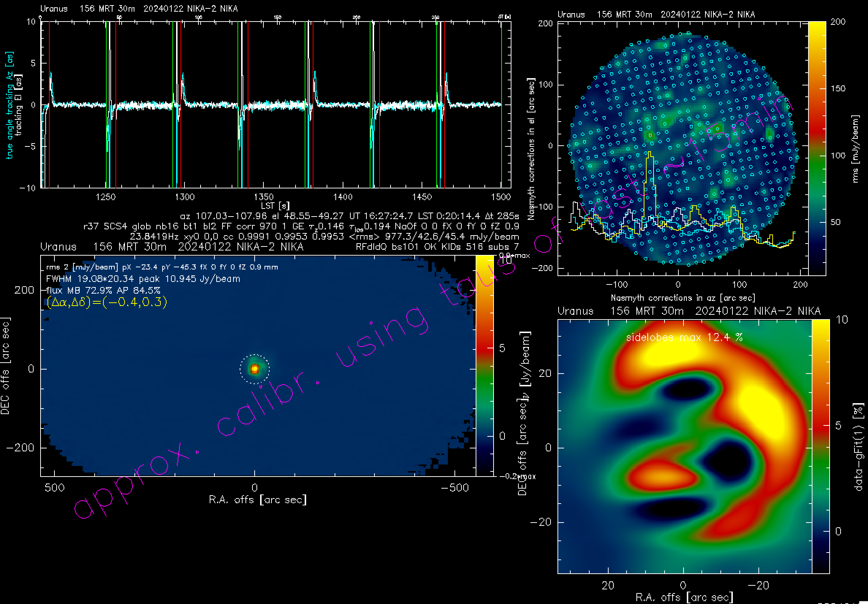Click the FWHM 19.08*20.34 peak text line
Viewport: 868px width, 604px height.
[x=143, y=279]
